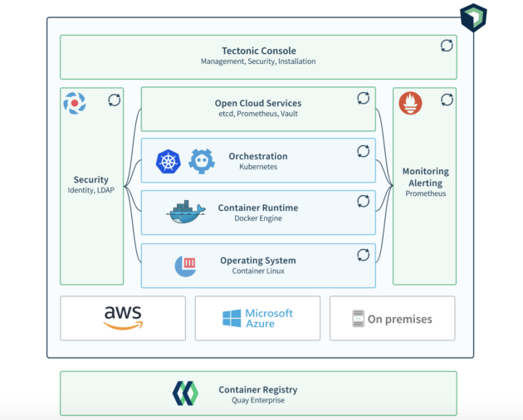Click the Microsoft Azure text
The height and width of the screenshot is (420, 523).
tap(269, 318)
